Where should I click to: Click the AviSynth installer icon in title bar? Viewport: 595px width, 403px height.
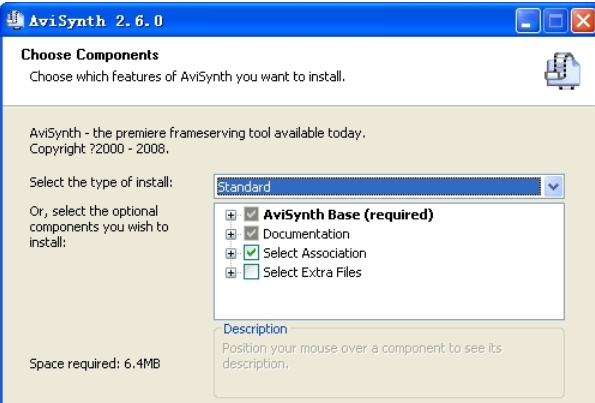coord(15,20)
